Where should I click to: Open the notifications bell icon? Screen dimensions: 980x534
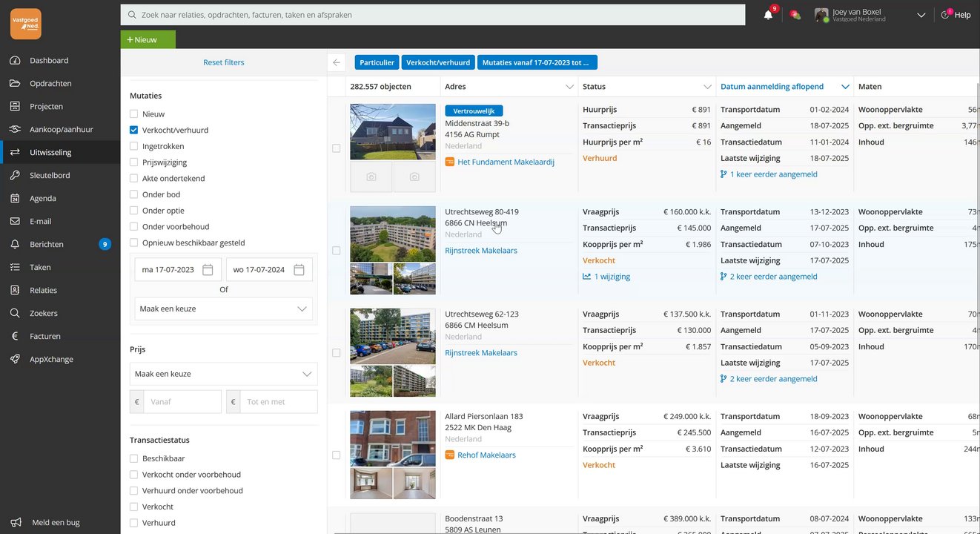768,15
